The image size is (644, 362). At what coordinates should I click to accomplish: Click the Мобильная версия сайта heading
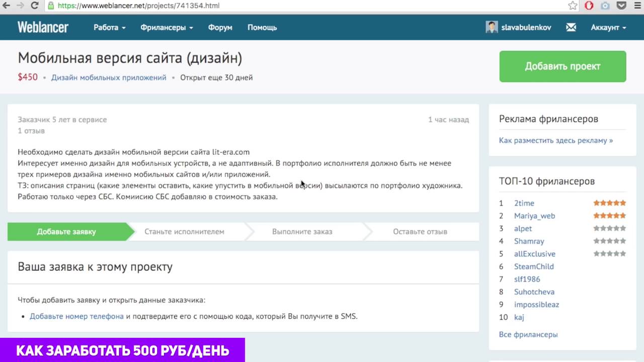click(130, 58)
